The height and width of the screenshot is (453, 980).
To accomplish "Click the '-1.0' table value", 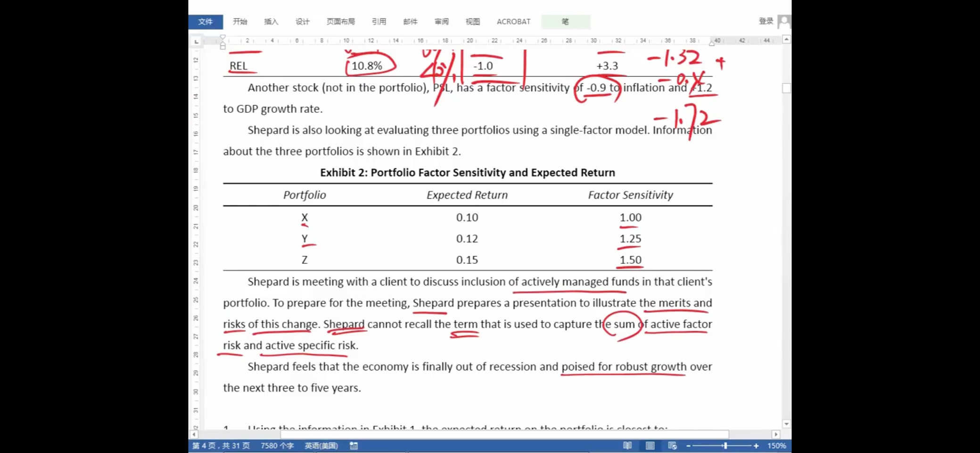I will tap(483, 66).
